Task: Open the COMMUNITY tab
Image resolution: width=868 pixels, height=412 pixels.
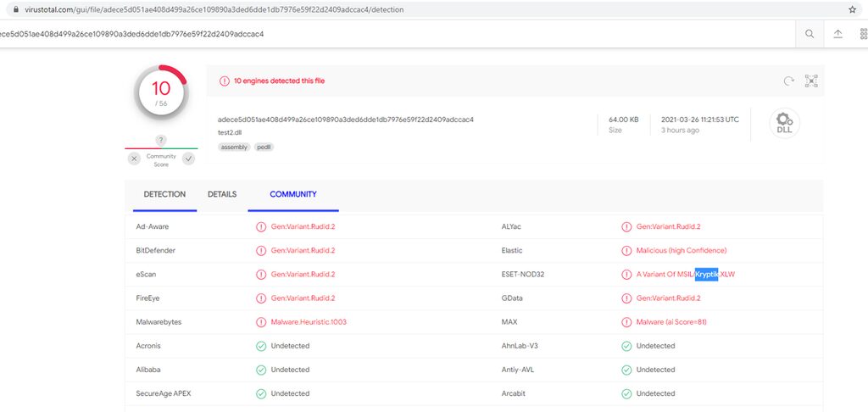Action: click(292, 194)
